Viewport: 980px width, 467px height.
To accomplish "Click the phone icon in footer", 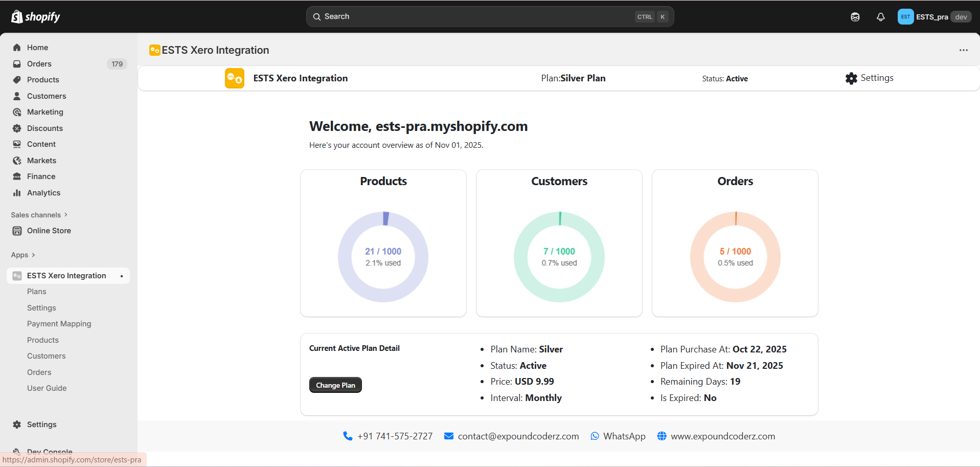I will point(348,436).
